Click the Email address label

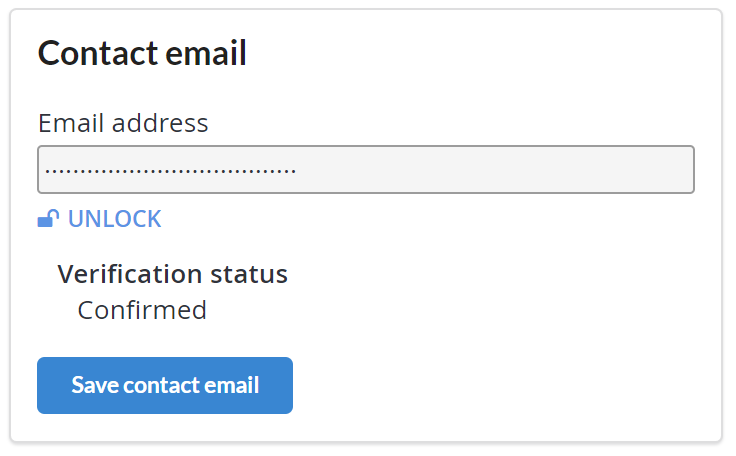[x=123, y=123]
